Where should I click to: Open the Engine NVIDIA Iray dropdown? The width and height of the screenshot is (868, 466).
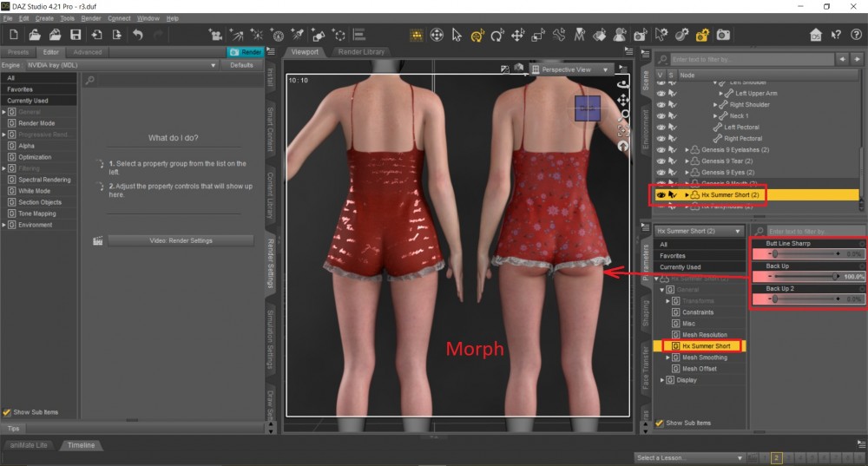click(122, 65)
